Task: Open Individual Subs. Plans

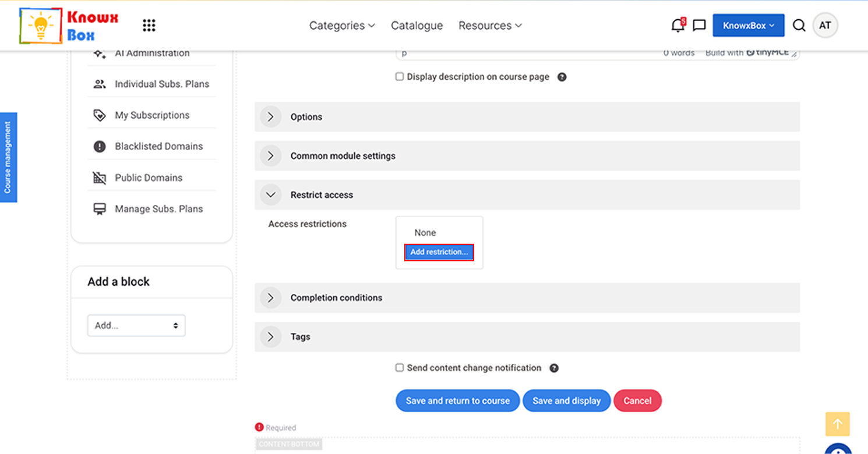Action: pos(162,84)
